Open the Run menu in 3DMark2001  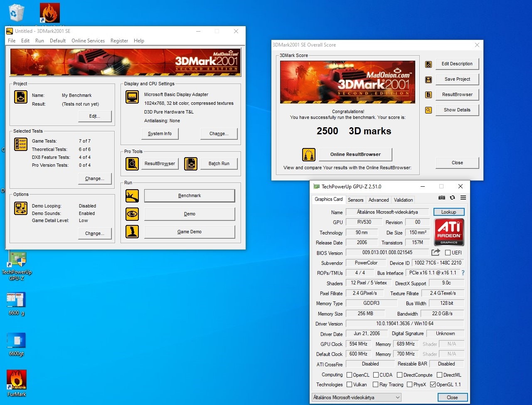click(x=39, y=41)
